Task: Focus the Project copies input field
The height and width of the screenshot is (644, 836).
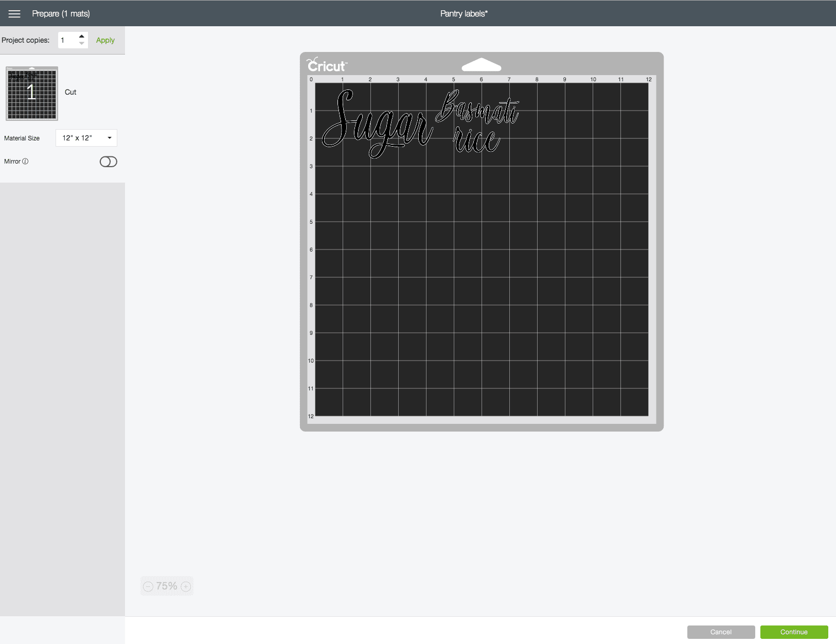Action: click(x=68, y=40)
